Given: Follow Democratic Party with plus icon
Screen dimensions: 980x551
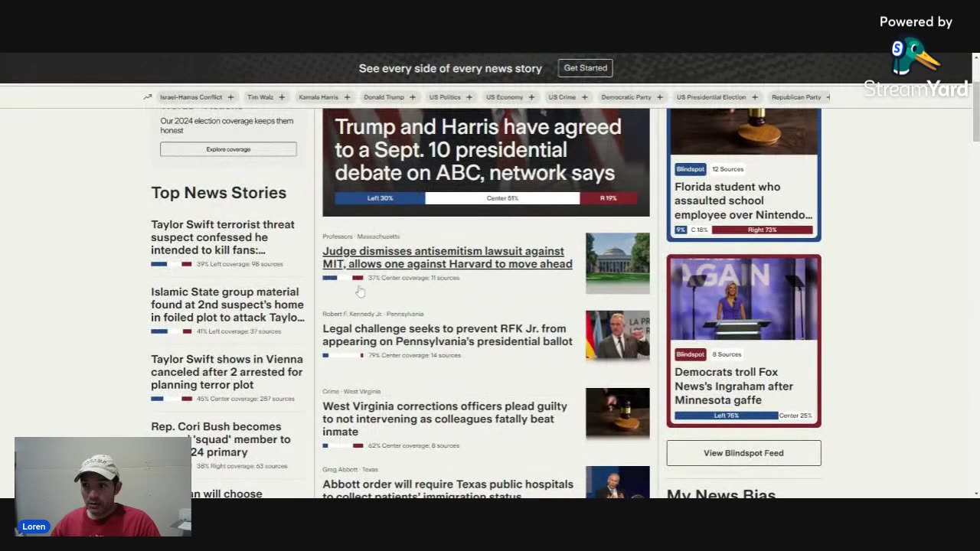Looking at the screenshot, I should 660,97.
